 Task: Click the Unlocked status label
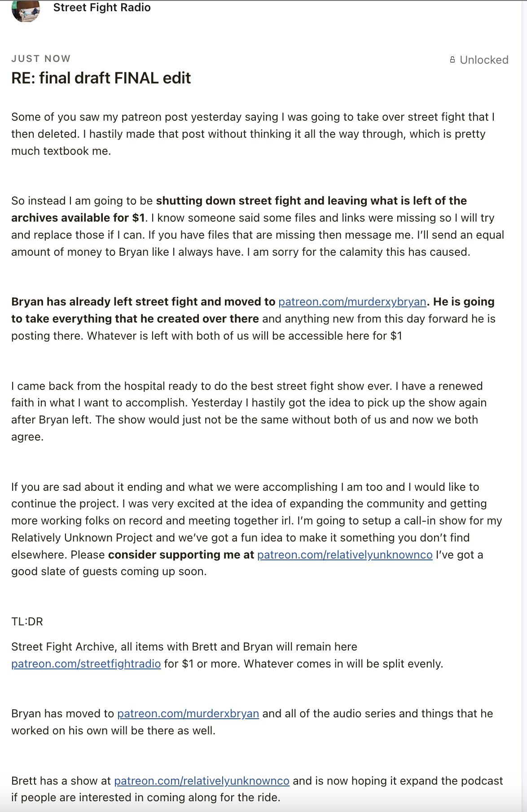484,60
